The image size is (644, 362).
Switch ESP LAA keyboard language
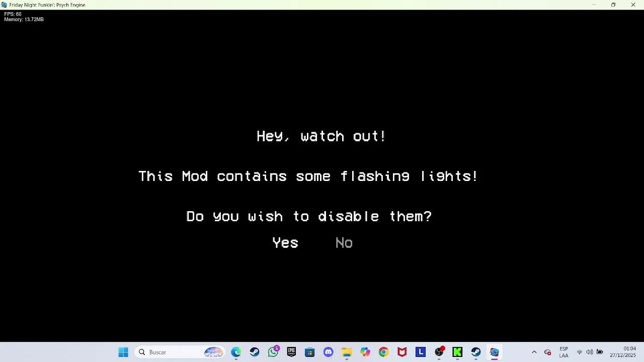pos(564,352)
